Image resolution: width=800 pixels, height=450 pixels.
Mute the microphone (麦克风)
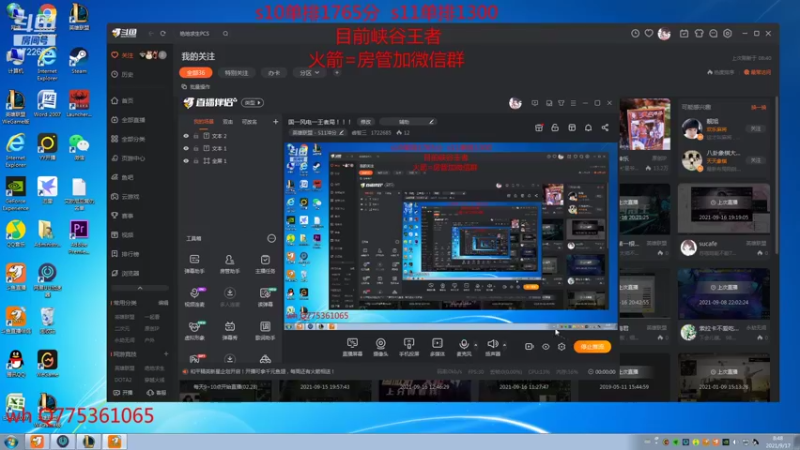tap(463, 346)
